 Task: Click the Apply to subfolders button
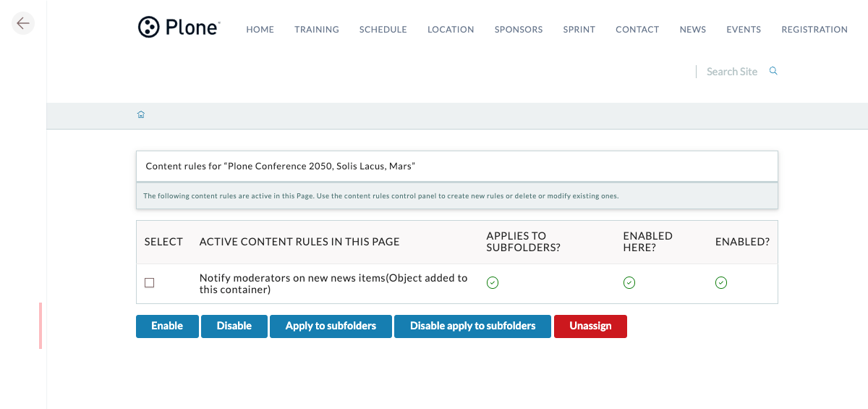click(331, 326)
